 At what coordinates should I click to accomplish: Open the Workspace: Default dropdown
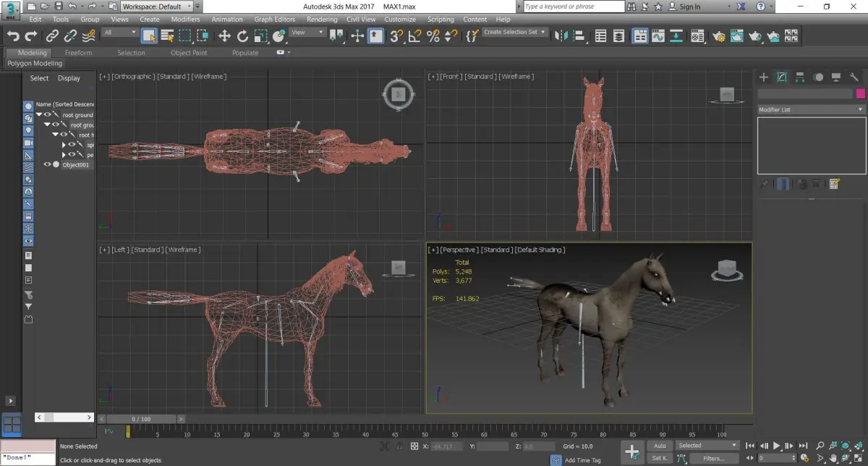point(157,7)
